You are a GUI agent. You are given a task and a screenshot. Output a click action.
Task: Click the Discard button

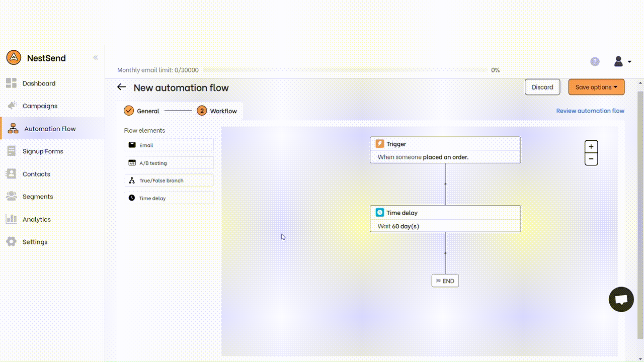click(x=542, y=87)
